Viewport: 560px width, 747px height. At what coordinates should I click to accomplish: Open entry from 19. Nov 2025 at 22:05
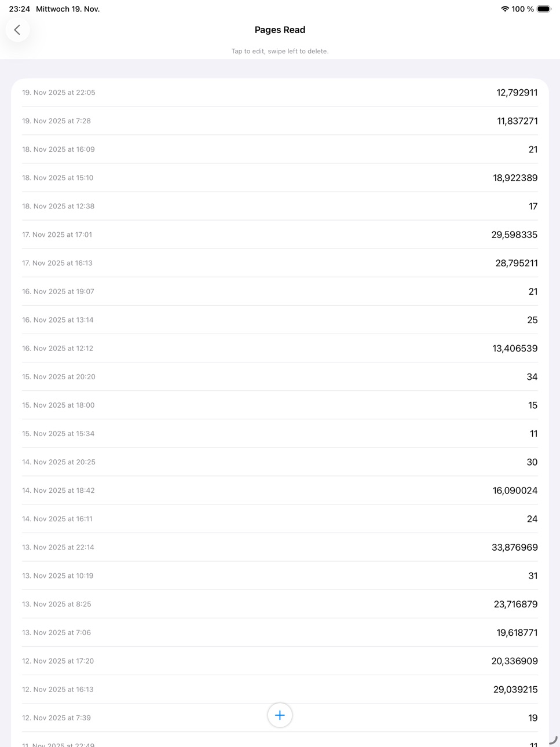pos(280,93)
